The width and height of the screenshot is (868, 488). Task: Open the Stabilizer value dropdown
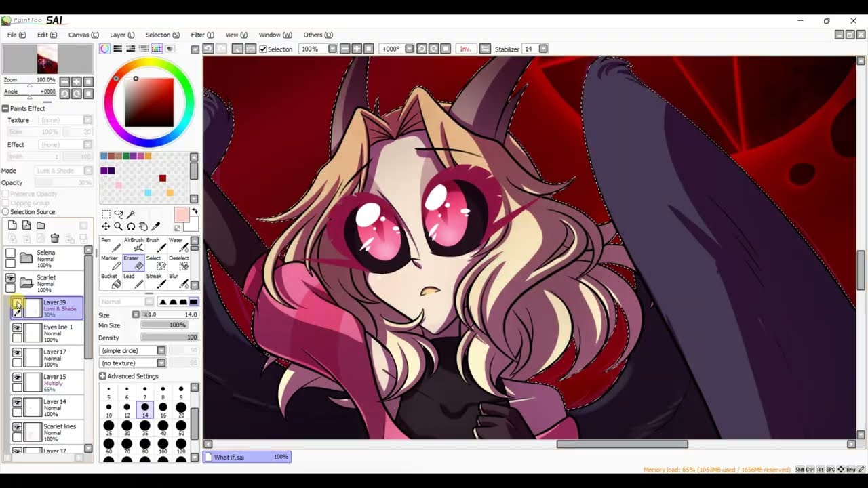542,49
